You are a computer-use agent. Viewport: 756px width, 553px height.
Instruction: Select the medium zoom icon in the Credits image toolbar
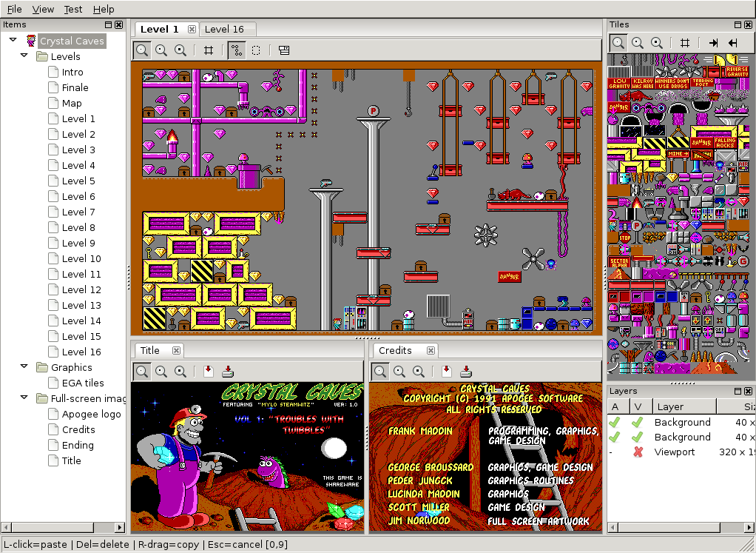399,371
